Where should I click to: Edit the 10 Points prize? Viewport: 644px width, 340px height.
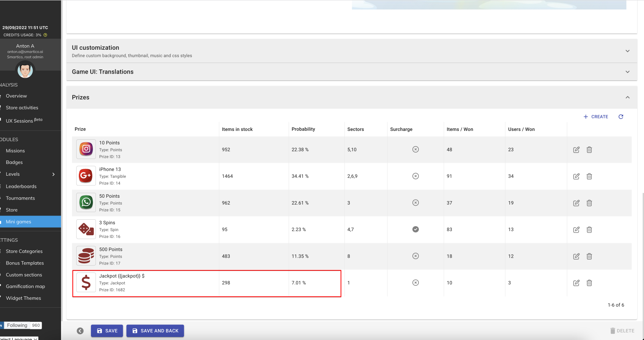pyautogui.click(x=576, y=150)
